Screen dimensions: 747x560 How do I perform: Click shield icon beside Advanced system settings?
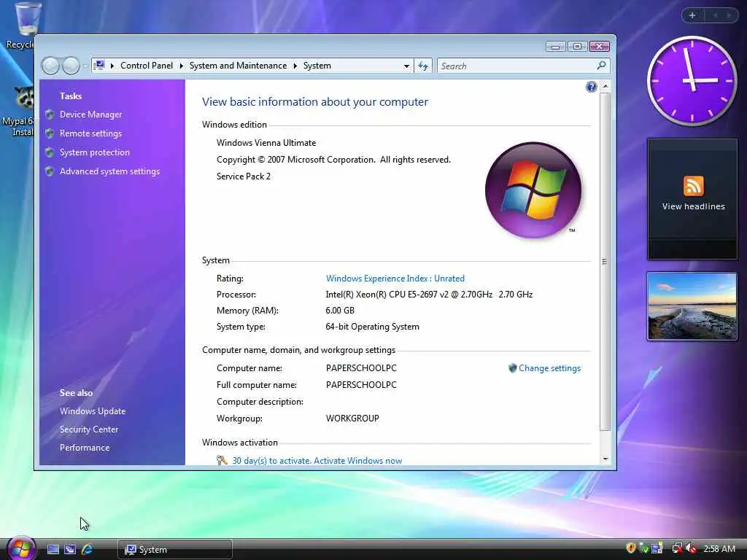click(x=50, y=171)
